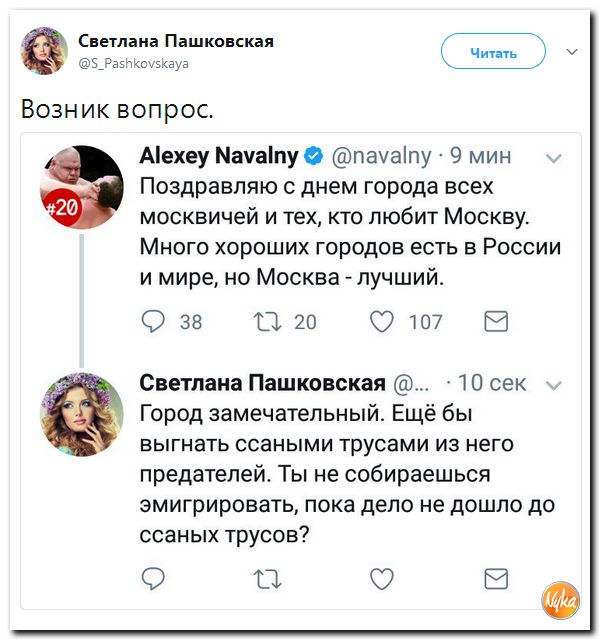Click Navalny's avatar with #20 badge
Screen dimensions: 601x641
pyautogui.click(x=81, y=186)
